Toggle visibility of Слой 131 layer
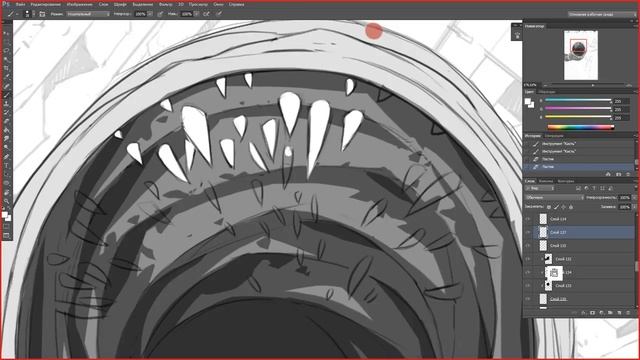The height and width of the screenshot is (360, 640). (528, 259)
